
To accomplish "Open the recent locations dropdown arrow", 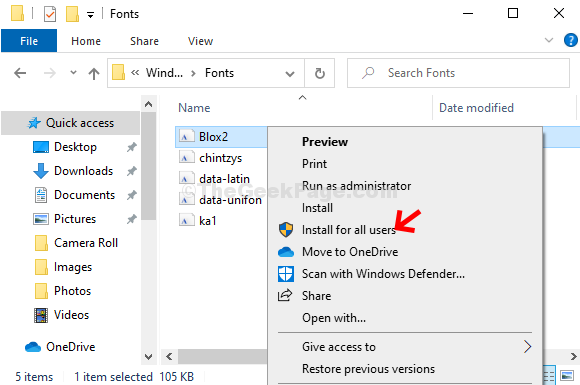I will 73,72.
